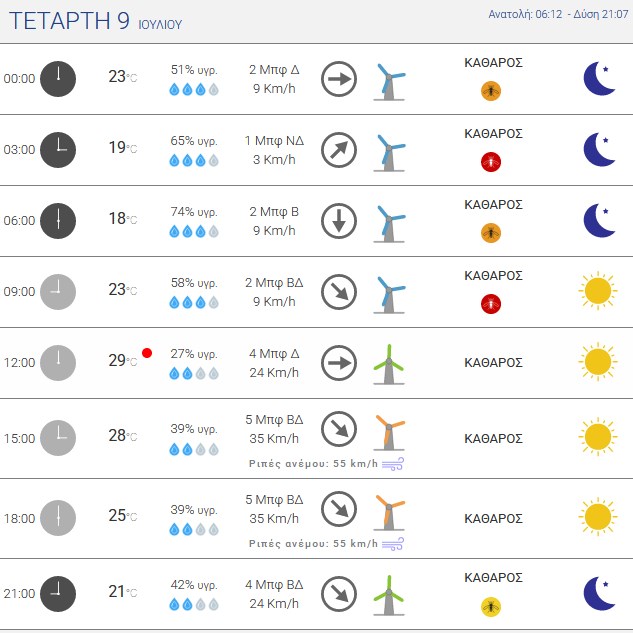
Task: Click the ΤΕΤΑΡΤΗ 9 ΙΟΥΛΙΟΥ heading
Action: (x=96, y=21)
